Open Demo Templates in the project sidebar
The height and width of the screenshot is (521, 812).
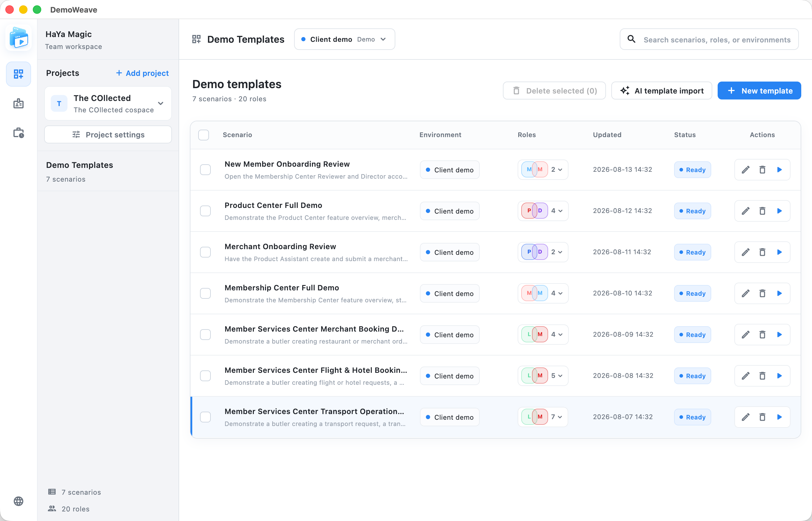(108, 171)
